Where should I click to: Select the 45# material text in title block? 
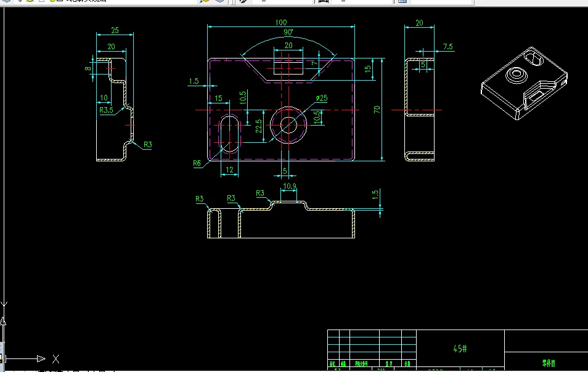click(x=460, y=349)
